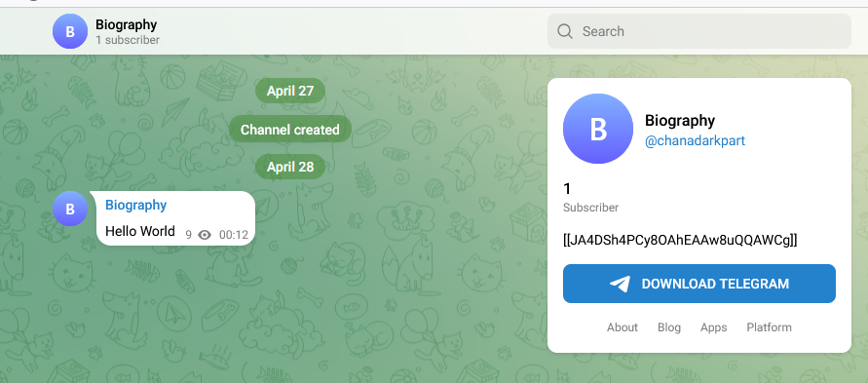The image size is (868, 383).
Task: Open the Platform footer link
Action: (769, 327)
